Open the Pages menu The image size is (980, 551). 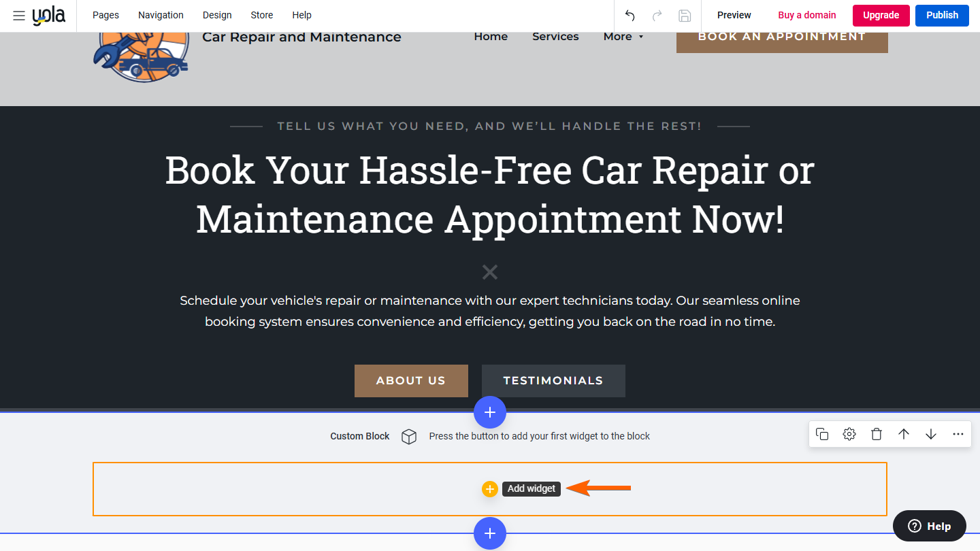(105, 15)
